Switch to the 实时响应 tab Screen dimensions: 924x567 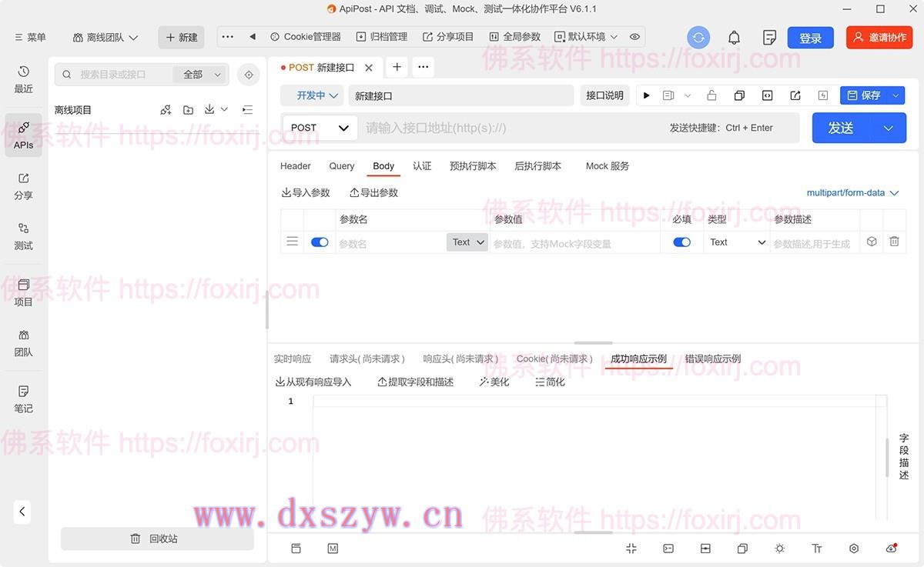click(293, 359)
